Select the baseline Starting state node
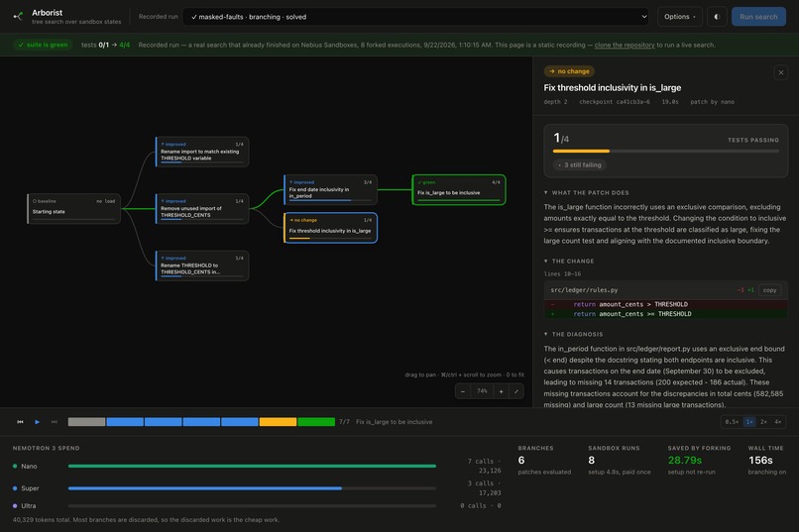The image size is (799, 532). [x=74, y=208]
